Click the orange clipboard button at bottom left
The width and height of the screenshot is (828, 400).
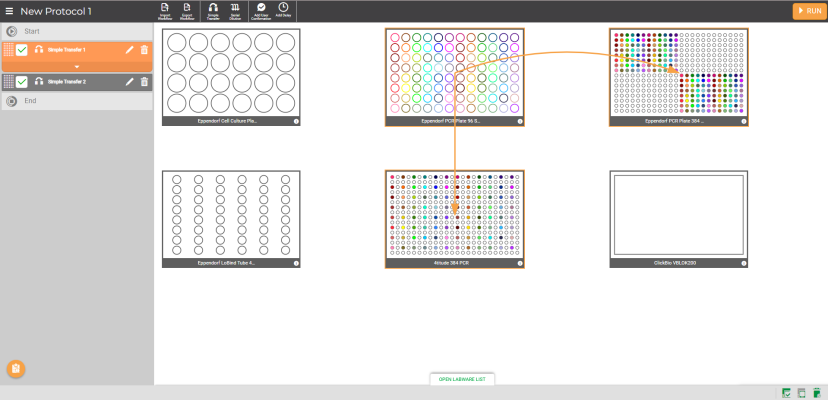(x=15, y=369)
